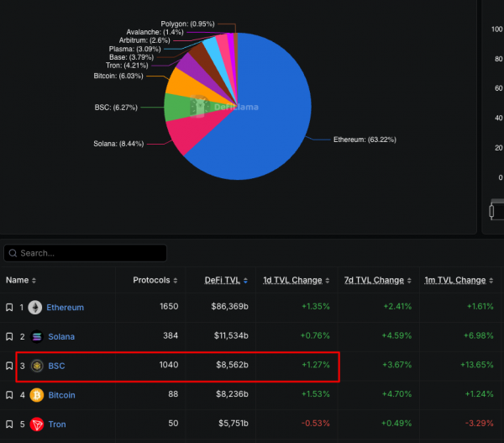This screenshot has width=504, height=443.
Task: Click the Tron chain logo icon
Action: coord(35,425)
